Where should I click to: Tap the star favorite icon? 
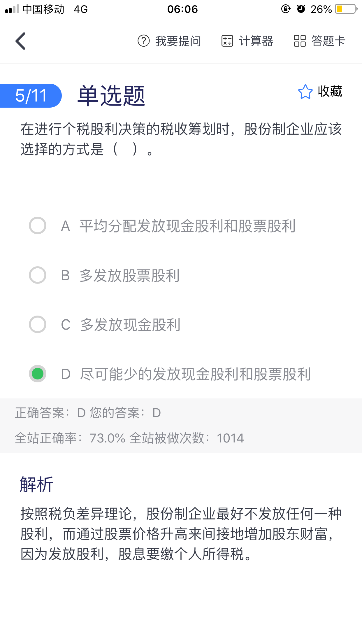coord(305,92)
